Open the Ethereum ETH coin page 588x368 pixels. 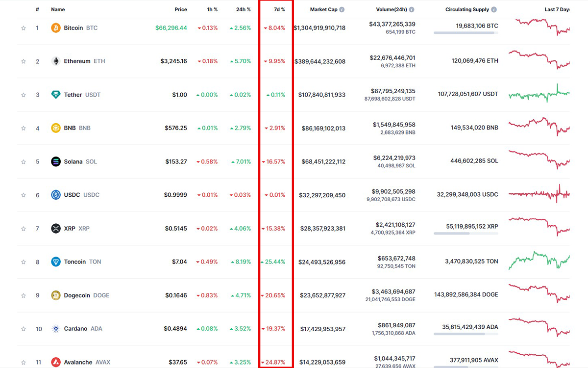pos(84,61)
